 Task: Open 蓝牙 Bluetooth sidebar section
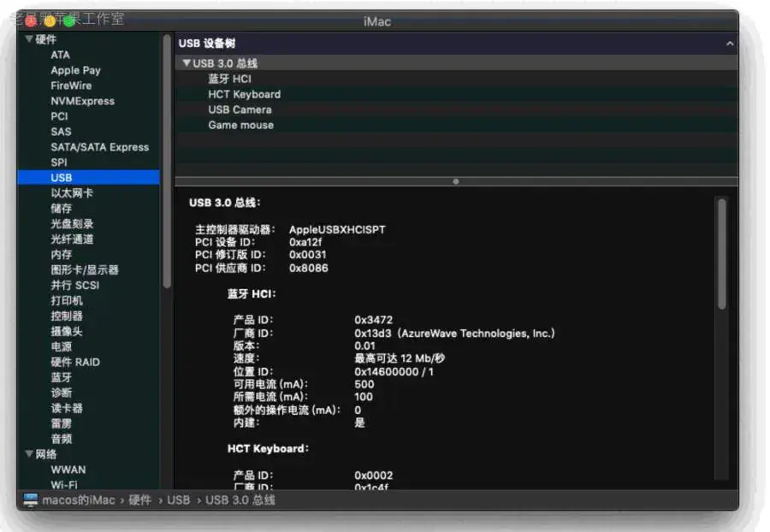[62, 377]
